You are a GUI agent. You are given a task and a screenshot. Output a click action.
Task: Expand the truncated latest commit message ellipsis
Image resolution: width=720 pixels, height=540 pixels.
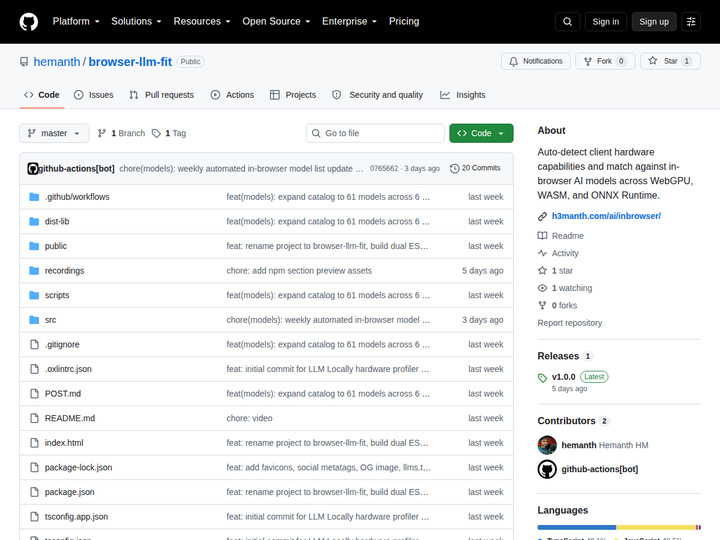(359, 169)
